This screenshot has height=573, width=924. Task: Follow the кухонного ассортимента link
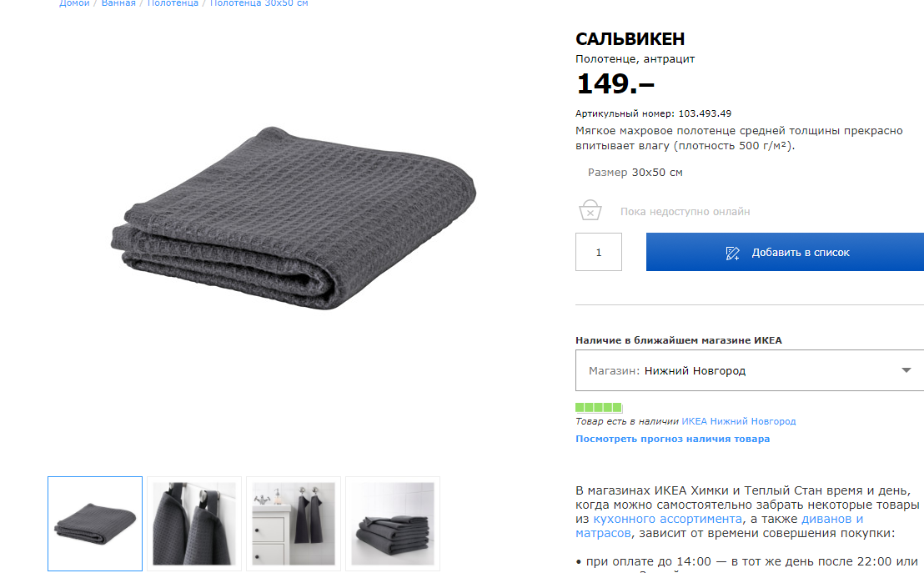pyautogui.click(x=667, y=519)
